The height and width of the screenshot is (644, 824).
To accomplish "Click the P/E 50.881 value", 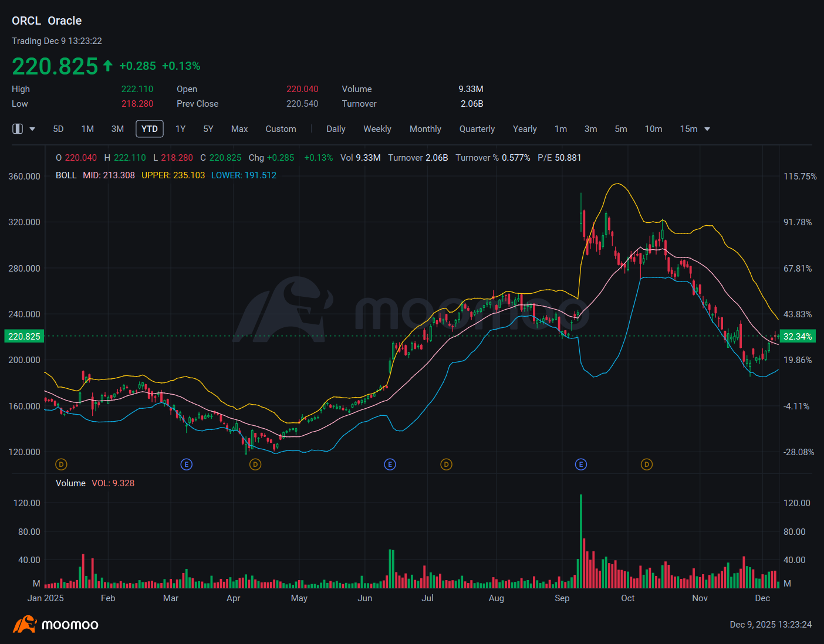I will tap(559, 158).
